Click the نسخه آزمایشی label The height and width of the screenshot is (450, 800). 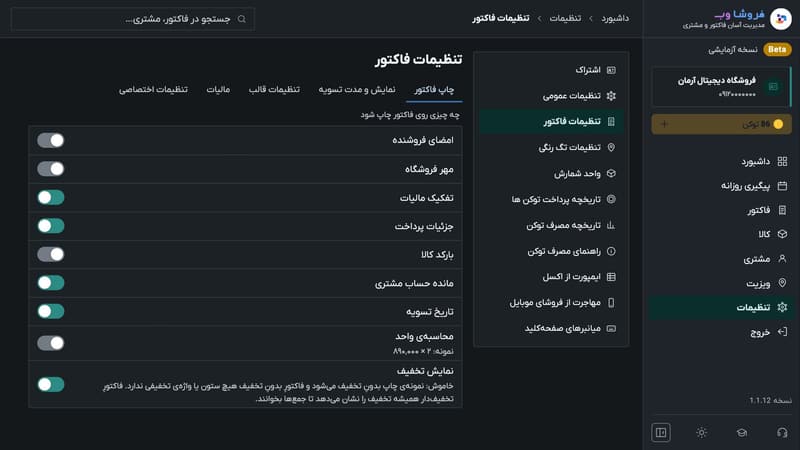pos(733,49)
